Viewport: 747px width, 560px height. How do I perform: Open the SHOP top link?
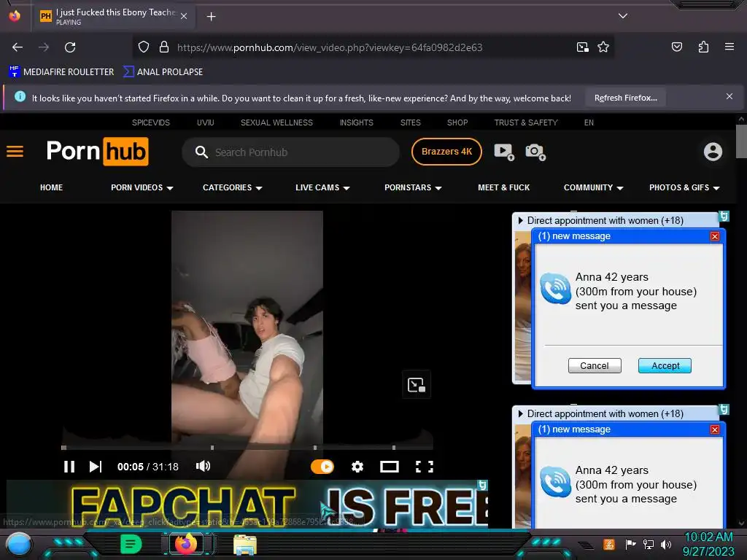tap(457, 122)
